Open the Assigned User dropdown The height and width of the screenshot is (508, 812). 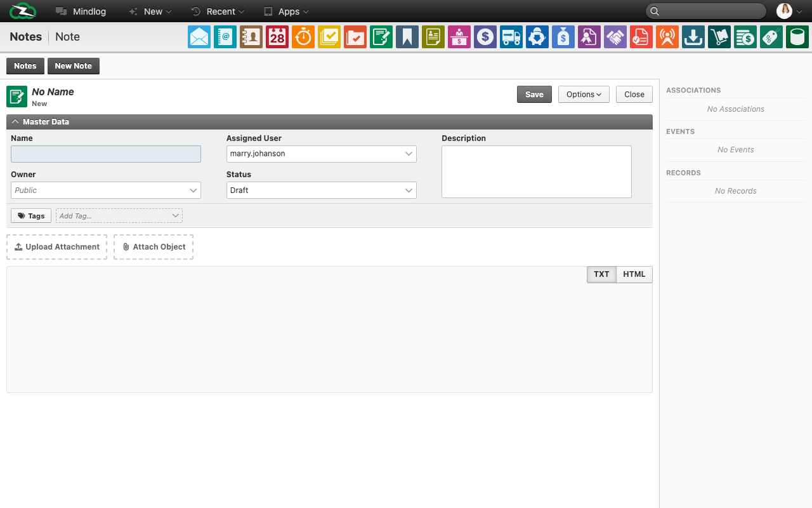[x=322, y=154]
